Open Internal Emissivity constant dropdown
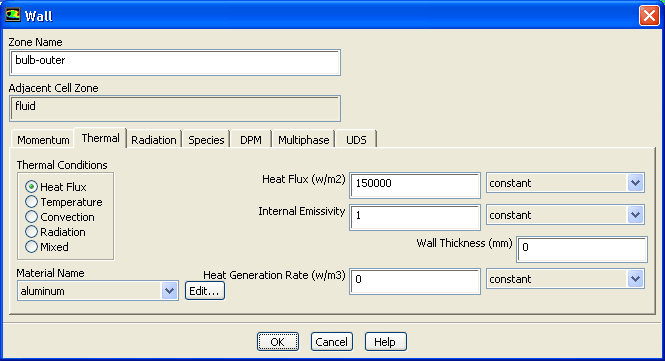 pos(565,215)
